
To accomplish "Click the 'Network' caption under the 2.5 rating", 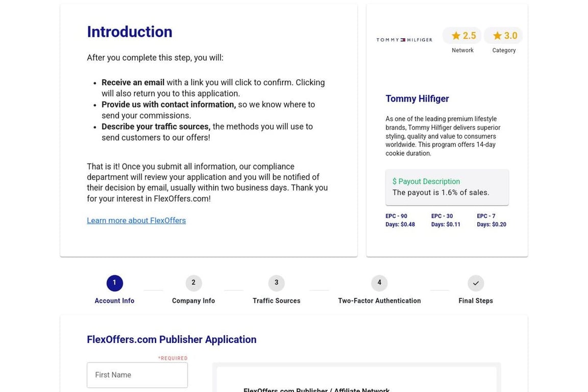I will (x=462, y=50).
